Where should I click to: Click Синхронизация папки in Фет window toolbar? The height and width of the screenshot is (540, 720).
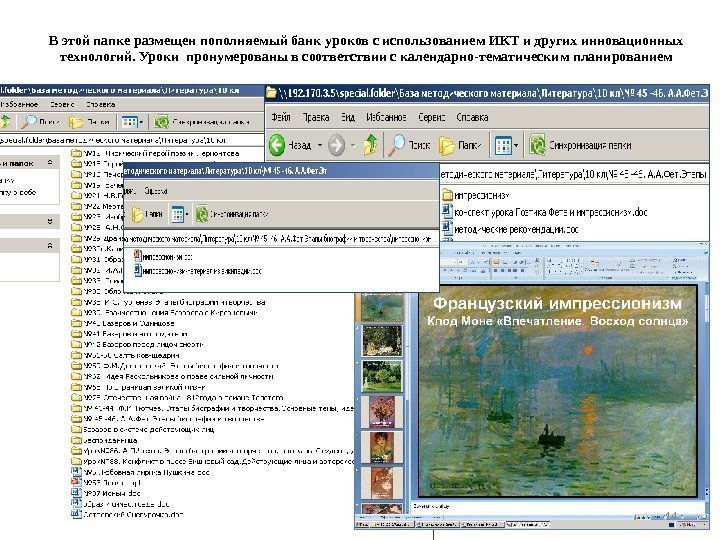coord(580,146)
